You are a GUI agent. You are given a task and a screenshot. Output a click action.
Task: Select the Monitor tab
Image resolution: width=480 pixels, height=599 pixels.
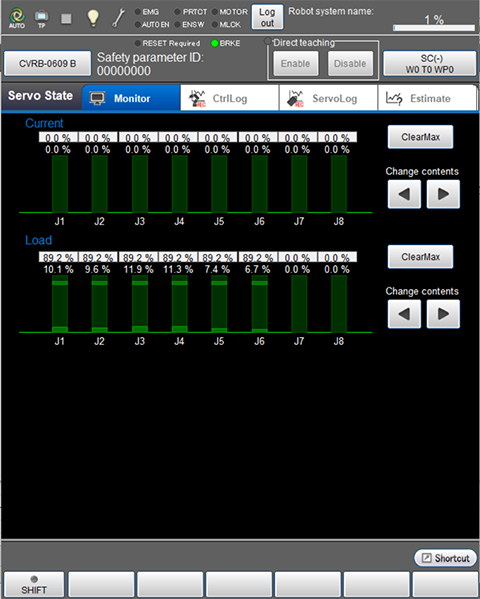tap(131, 98)
